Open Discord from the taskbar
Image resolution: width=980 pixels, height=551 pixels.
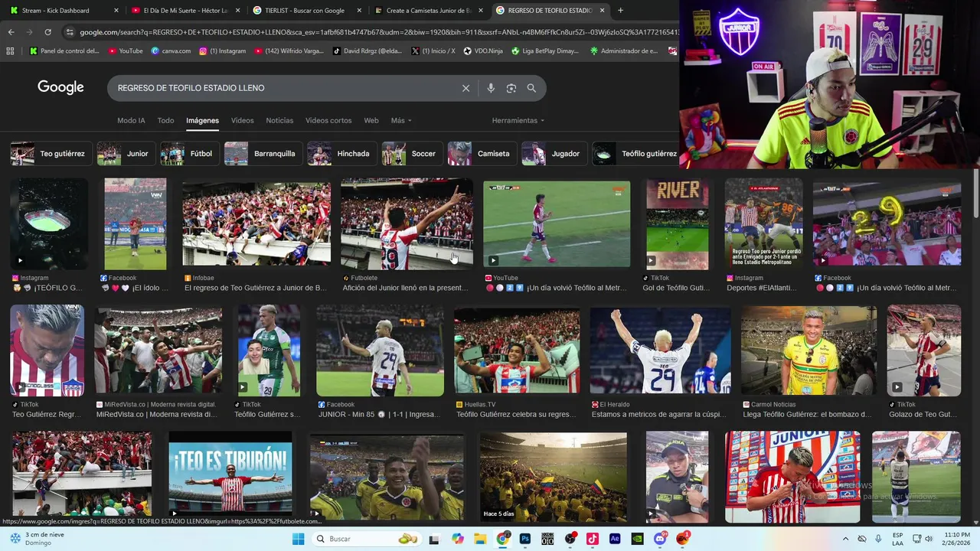tap(660, 539)
